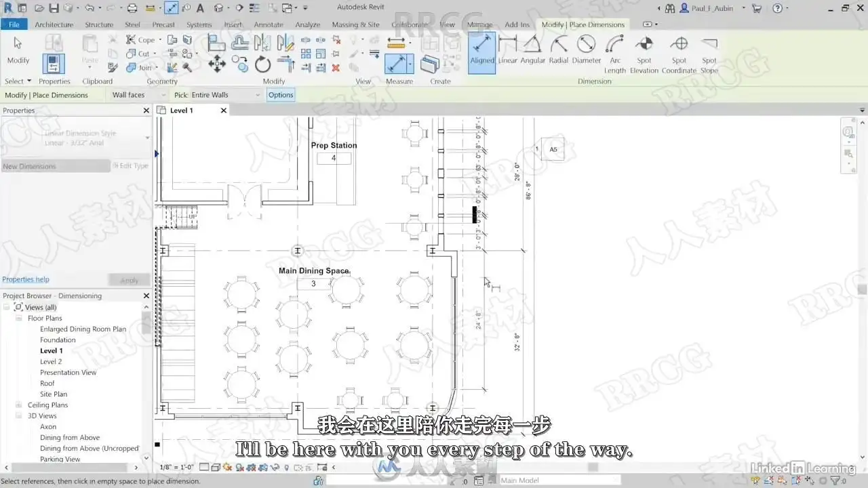Image resolution: width=868 pixels, height=488 pixels.
Task: Open the File tab
Action: pos(14,24)
